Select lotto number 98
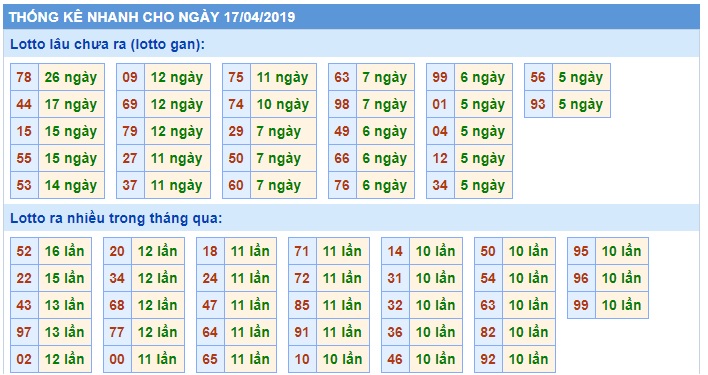The width and height of the screenshot is (708, 375). tap(342, 104)
